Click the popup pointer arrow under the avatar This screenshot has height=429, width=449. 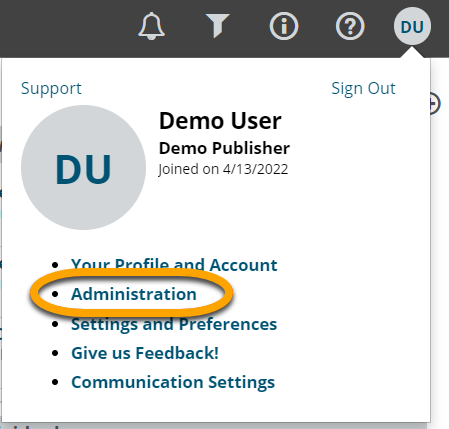click(412, 52)
